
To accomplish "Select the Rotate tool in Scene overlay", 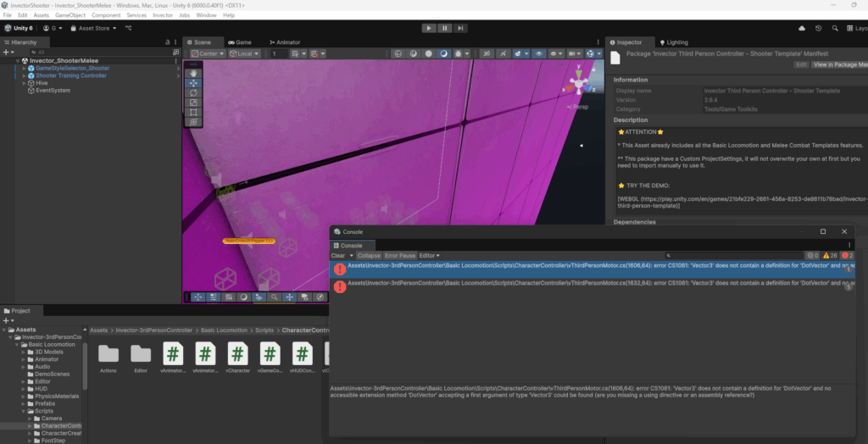I will coord(193,93).
